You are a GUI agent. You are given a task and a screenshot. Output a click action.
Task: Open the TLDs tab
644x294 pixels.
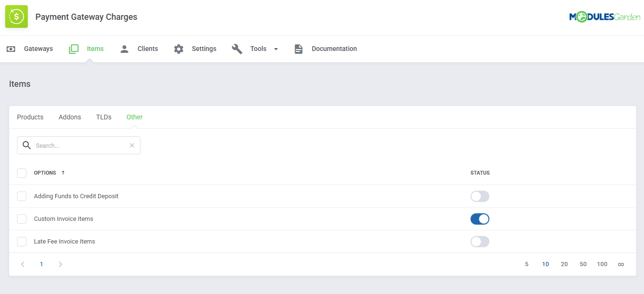pyautogui.click(x=103, y=117)
